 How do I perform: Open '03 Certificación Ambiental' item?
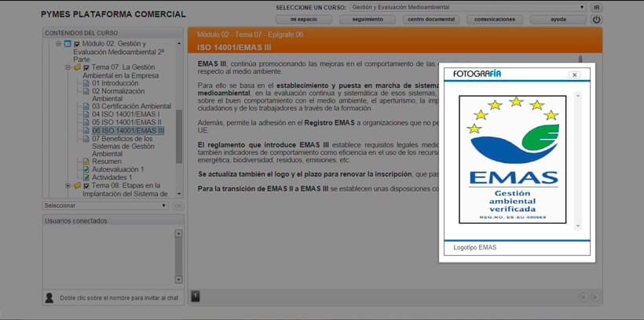tap(131, 106)
